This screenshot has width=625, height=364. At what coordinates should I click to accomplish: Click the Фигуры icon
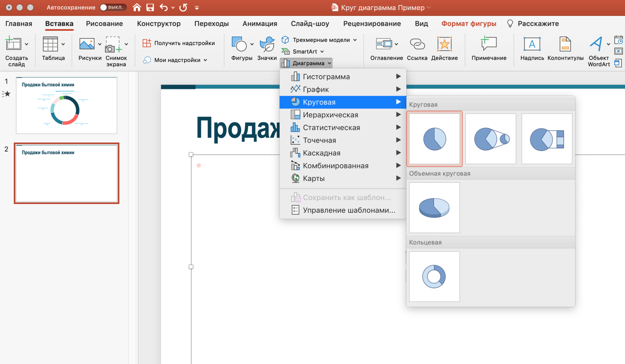239,44
